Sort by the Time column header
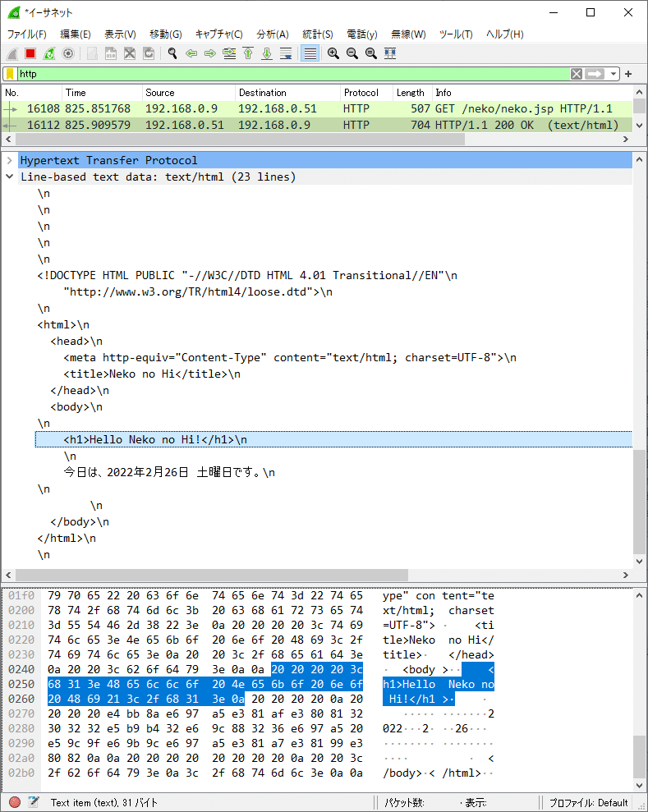 pos(103,93)
